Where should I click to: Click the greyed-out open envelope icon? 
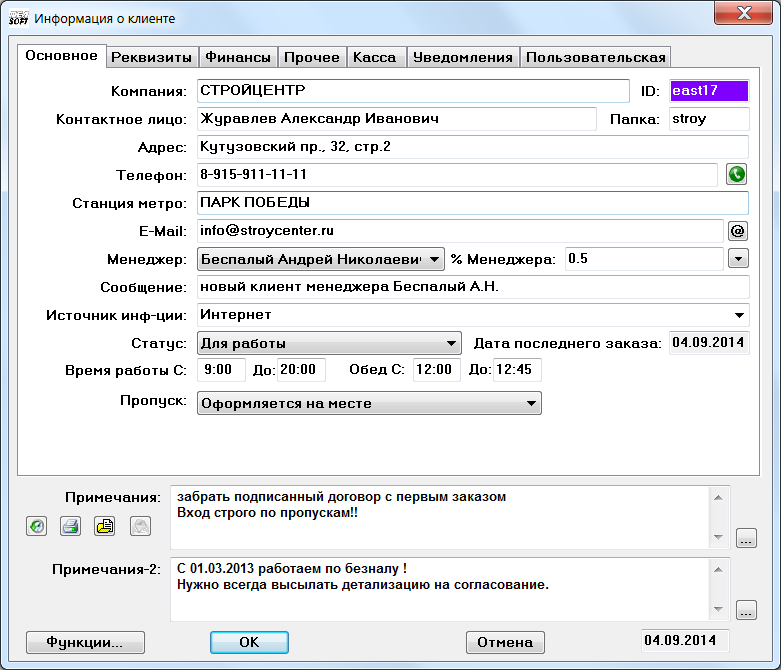pyautogui.click(x=140, y=526)
